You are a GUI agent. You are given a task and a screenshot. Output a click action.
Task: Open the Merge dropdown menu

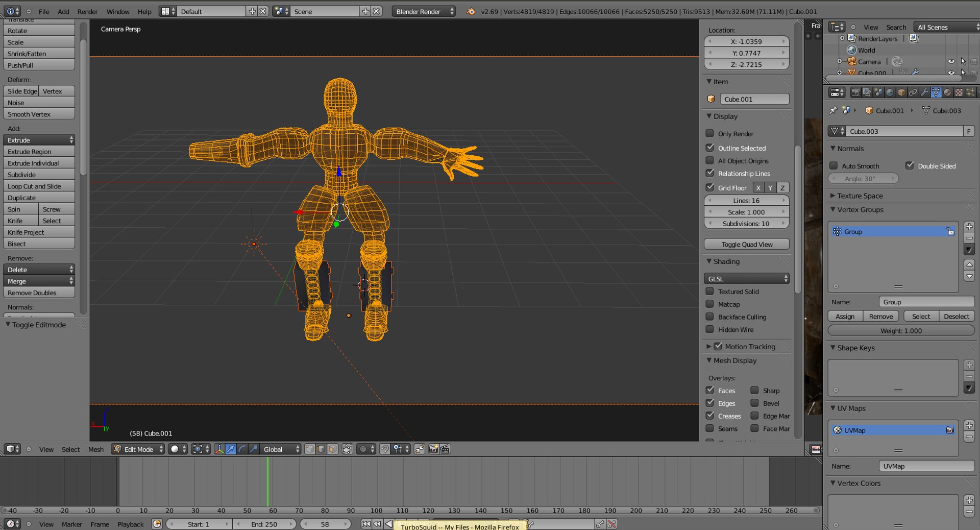(x=39, y=281)
